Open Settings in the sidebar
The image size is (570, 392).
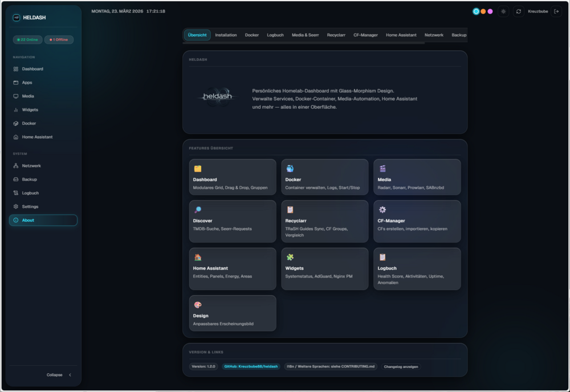(x=43, y=207)
